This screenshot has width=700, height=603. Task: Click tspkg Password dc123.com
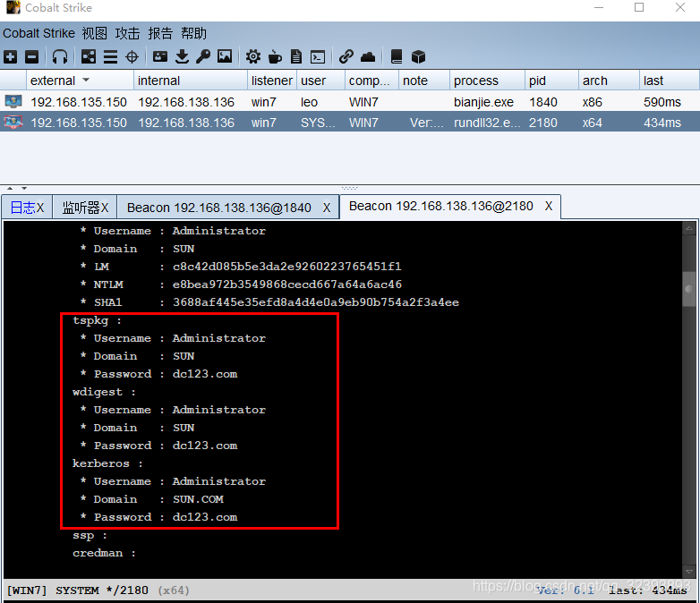click(205, 374)
